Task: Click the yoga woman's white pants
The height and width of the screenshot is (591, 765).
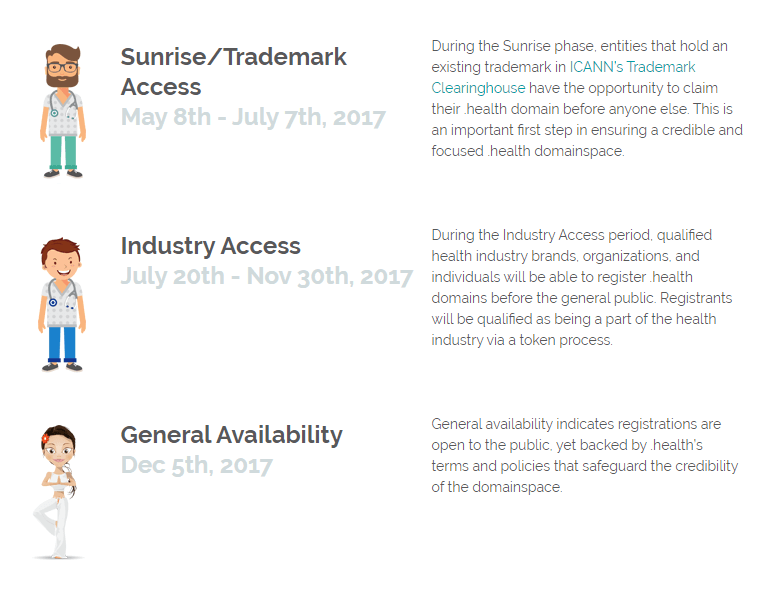Action: (x=54, y=525)
